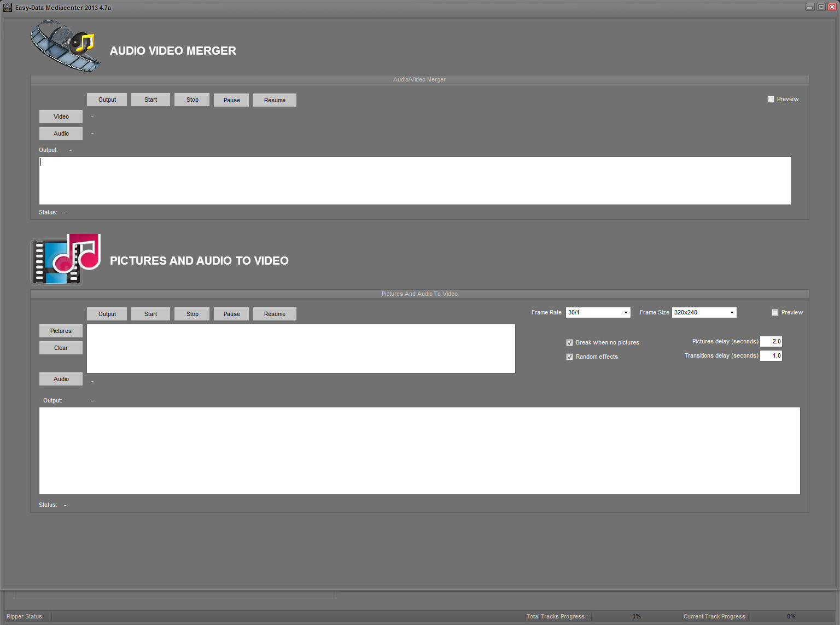Resume the Audio/Video Merger process
Viewport: 840px width, 625px height.
tap(275, 100)
